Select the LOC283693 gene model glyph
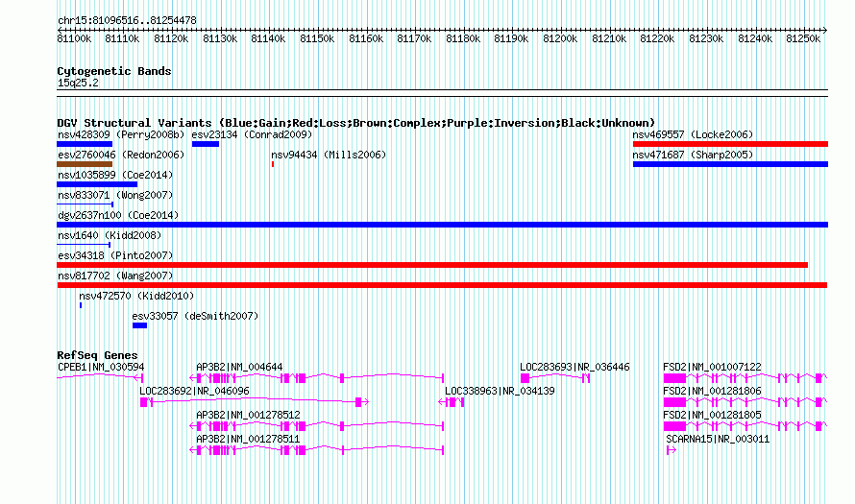The height and width of the screenshot is (504, 855). (555, 377)
